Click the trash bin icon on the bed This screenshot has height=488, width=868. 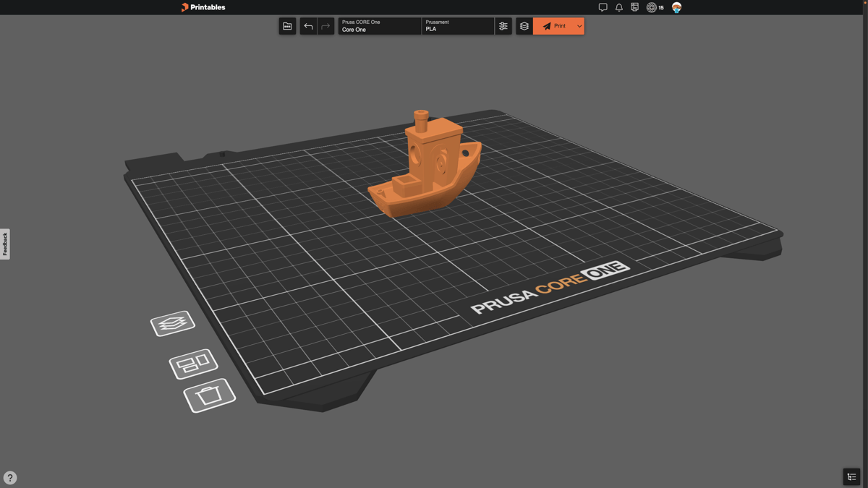(210, 395)
